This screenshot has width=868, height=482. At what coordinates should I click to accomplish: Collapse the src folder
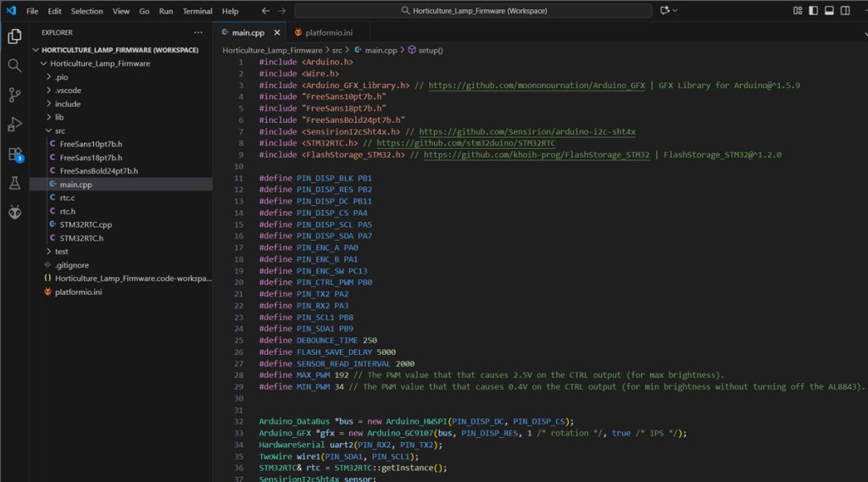pyautogui.click(x=59, y=131)
